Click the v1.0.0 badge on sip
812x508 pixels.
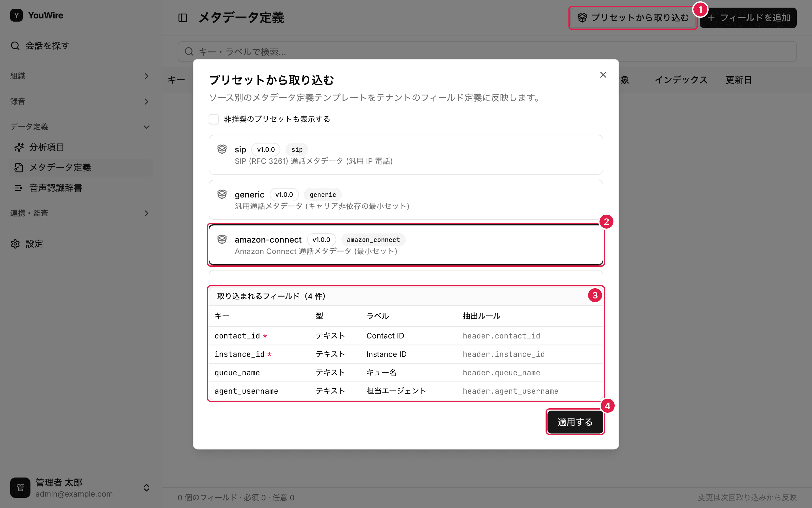click(266, 150)
